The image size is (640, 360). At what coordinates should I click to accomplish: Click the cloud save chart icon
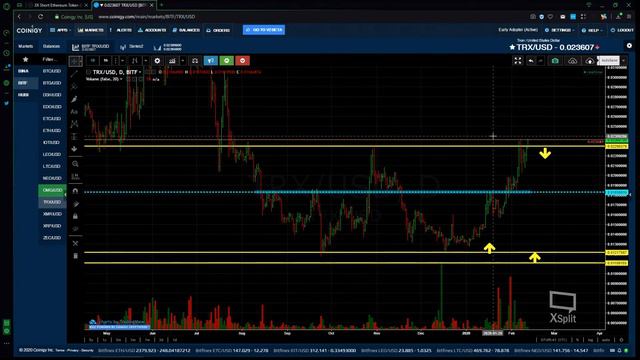click(590, 61)
